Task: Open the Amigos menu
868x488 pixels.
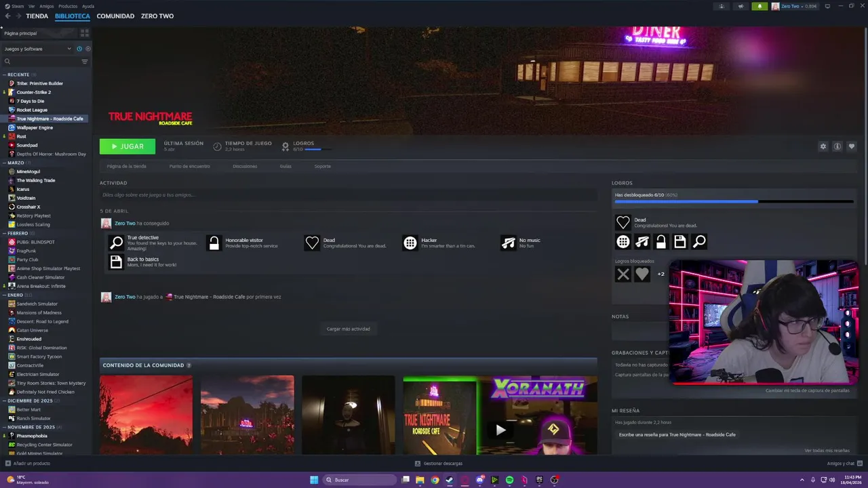Action: (47, 6)
